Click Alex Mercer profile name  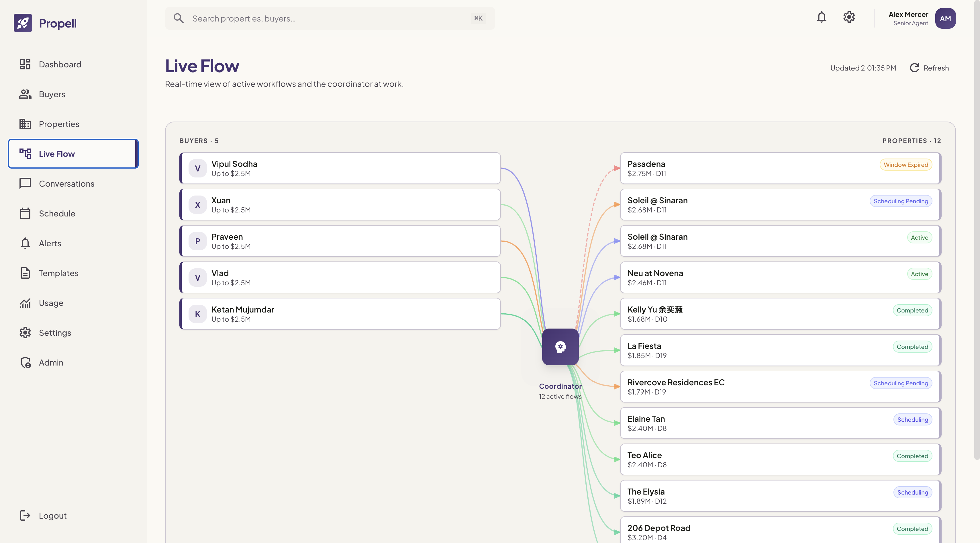click(x=908, y=14)
